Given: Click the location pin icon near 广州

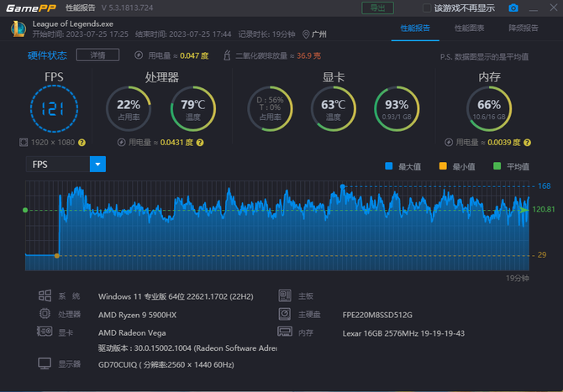Looking at the screenshot, I should (x=305, y=35).
